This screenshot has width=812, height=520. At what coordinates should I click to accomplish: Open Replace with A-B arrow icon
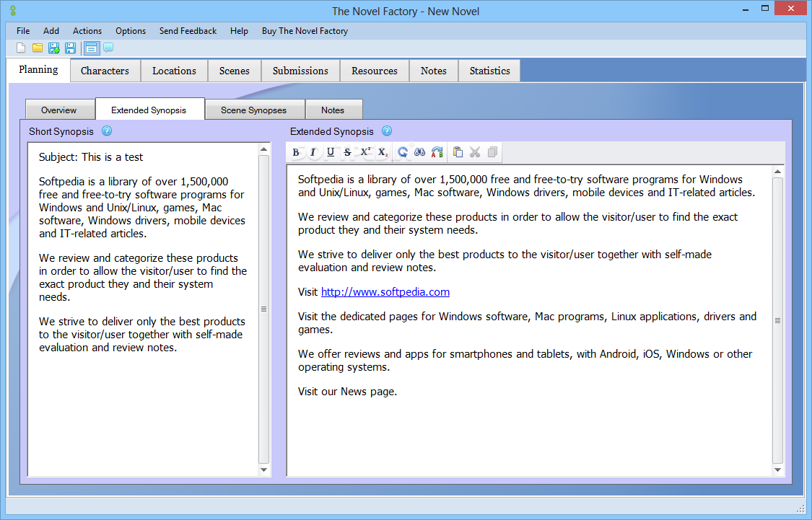[x=437, y=152]
